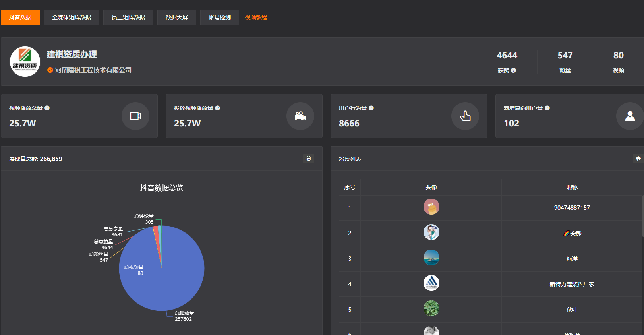Click the 表 button in the 粉丝列表 panel
The width and height of the screenshot is (644, 335).
point(638,159)
